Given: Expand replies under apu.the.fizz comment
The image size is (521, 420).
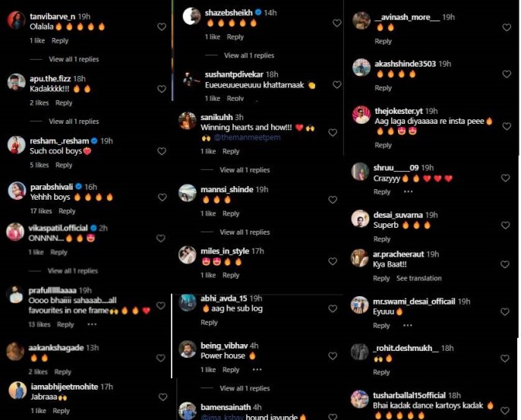Looking at the screenshot, I should tap(74, 122).
